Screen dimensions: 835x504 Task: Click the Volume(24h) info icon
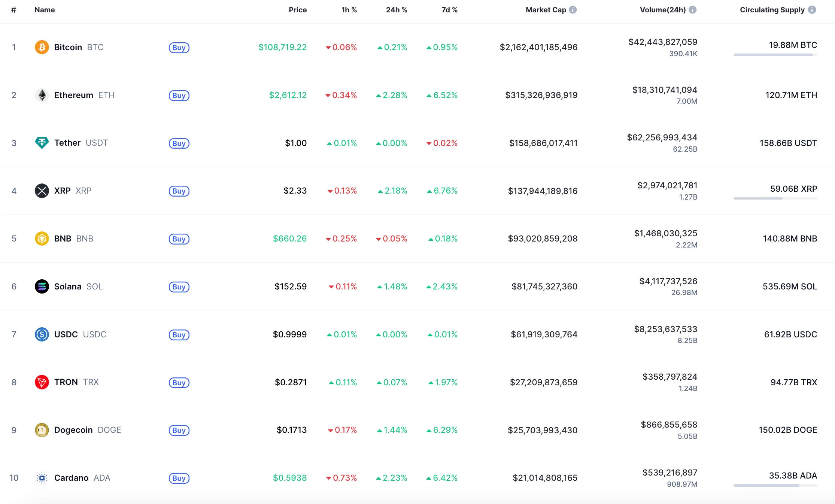coord(693,10)
